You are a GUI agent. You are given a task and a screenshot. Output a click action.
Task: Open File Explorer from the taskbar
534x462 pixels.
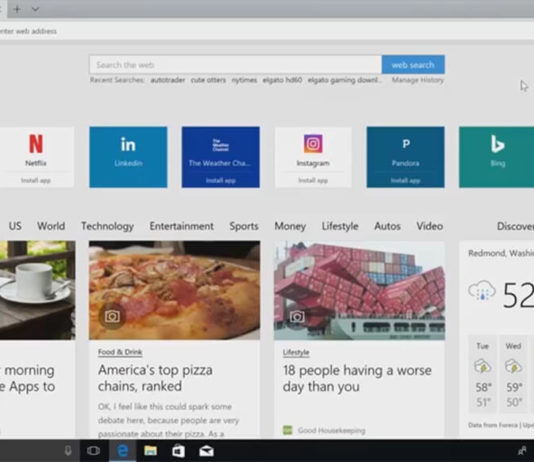pos(151,451)
